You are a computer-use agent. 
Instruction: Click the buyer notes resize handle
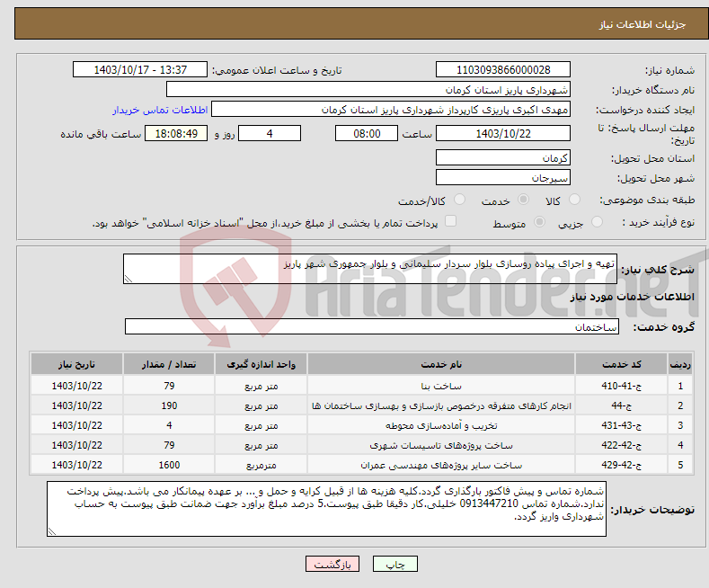pyautogui.click(x=51, y=531)
